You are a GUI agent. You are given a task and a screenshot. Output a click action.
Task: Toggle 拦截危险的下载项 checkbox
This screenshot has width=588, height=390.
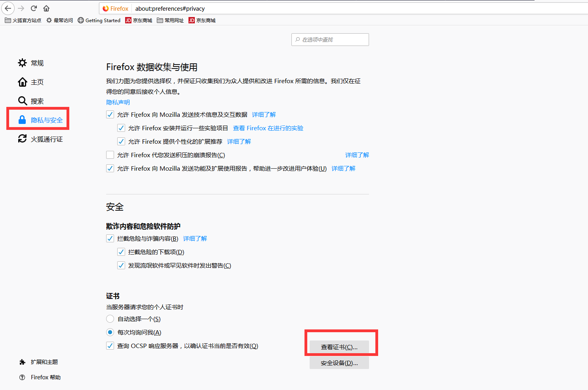(x=121, y=252)
